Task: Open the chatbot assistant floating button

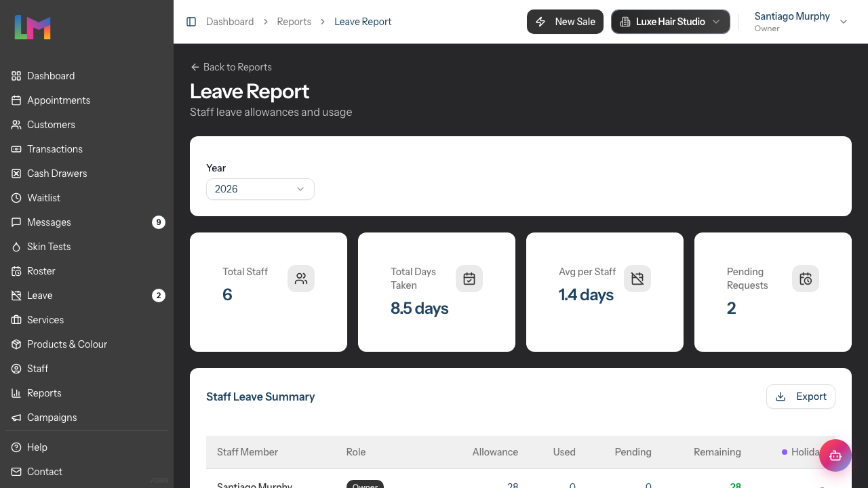Action: [x=835, y=455]
